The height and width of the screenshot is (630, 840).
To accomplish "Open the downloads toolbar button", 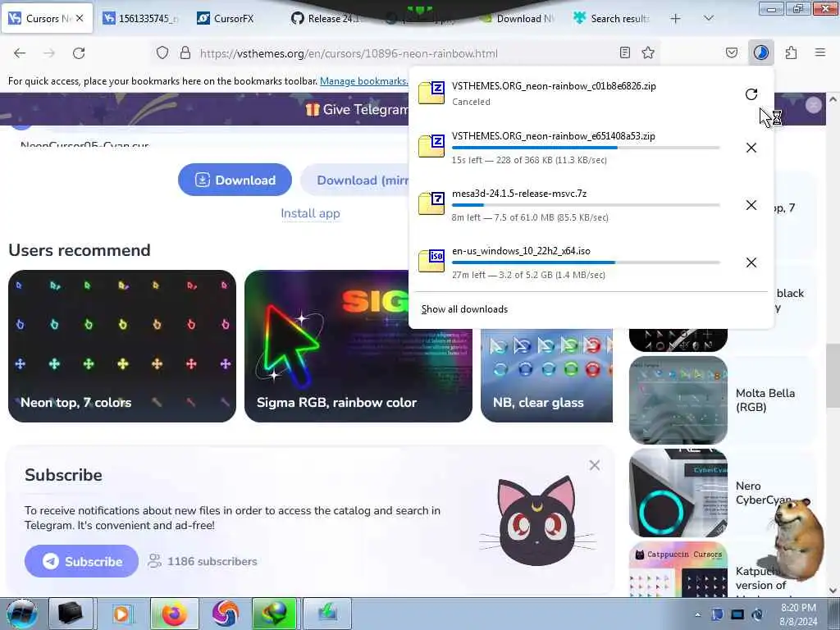I will pos(760,52).
